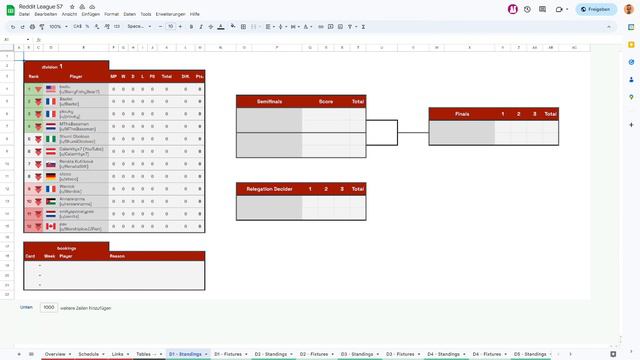Open the vertical align dropdown

[x=282, y=27]
